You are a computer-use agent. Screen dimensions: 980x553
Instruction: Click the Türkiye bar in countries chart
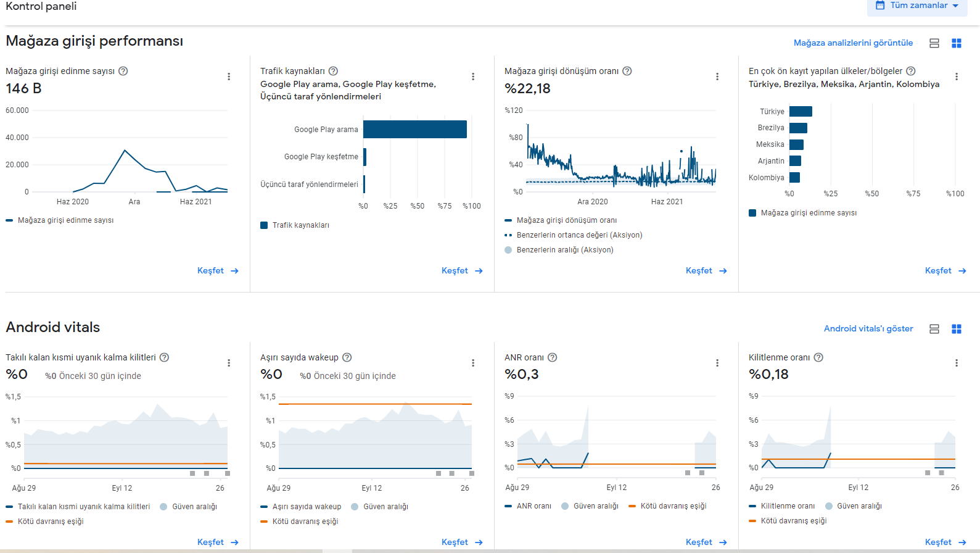[801, 111]
